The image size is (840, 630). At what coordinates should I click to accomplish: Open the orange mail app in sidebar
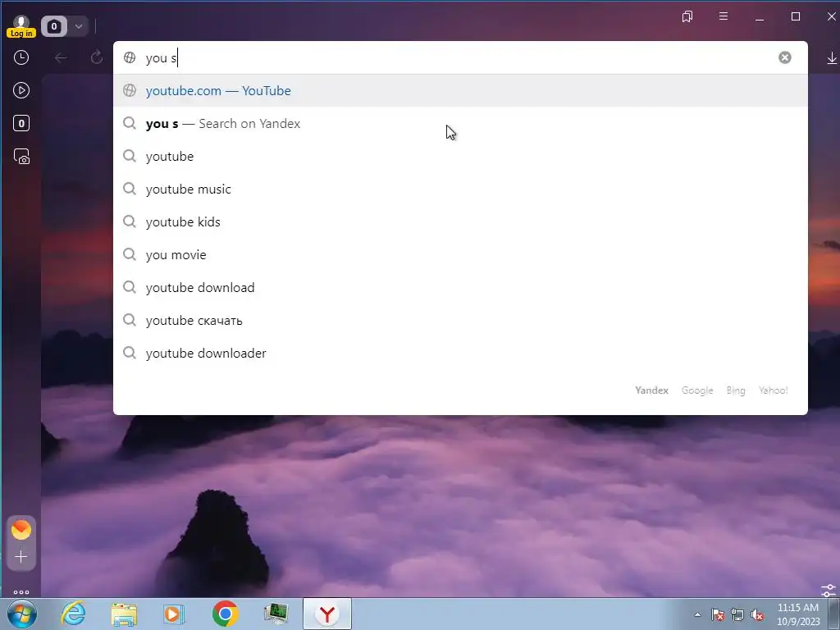click(21, 530)
